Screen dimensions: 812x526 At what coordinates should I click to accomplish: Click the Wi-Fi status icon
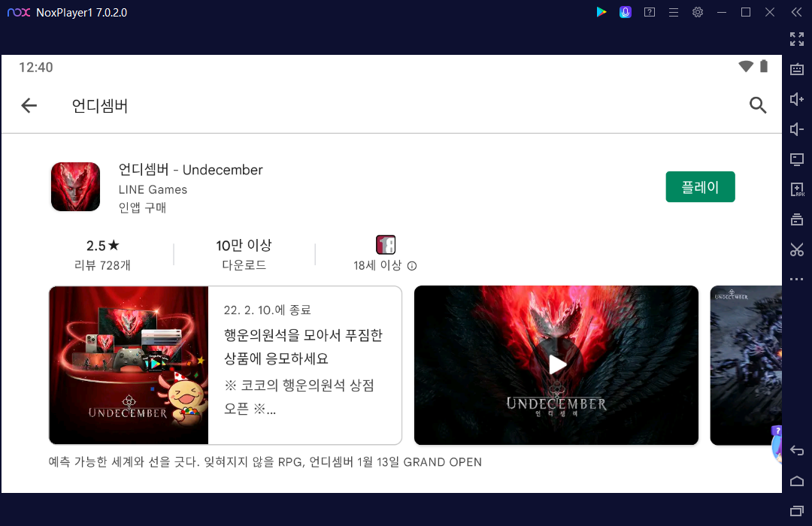point(746,66)
